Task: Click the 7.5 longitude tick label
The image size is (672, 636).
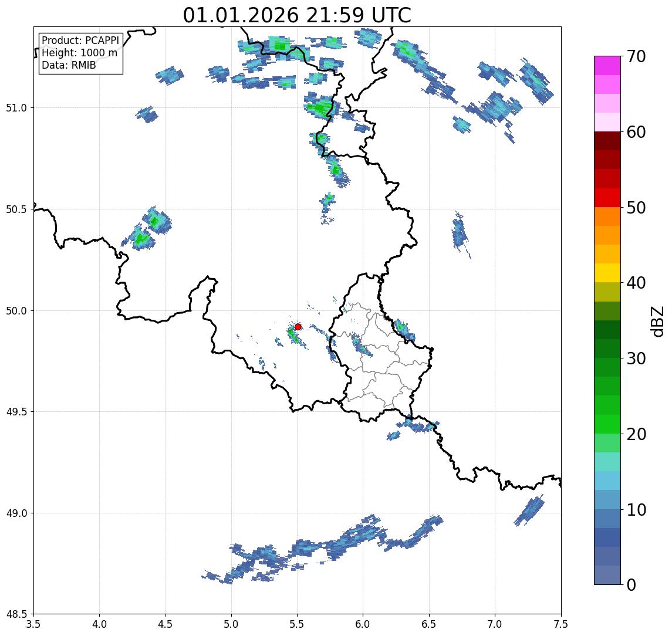Action: [560, 623]
